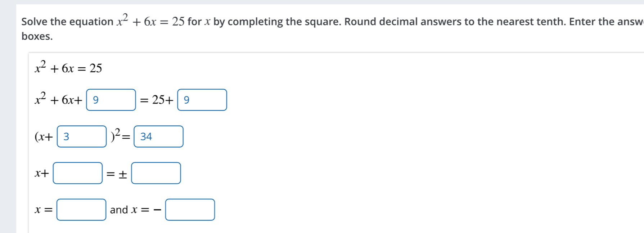Click the '= 25+' text in second line

[157, 100]
